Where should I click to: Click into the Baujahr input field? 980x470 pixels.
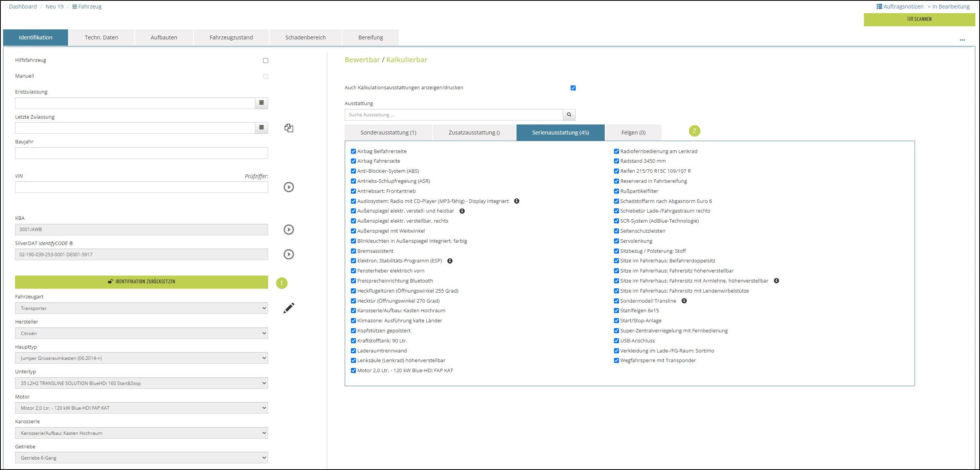click(x=141, y=153)
